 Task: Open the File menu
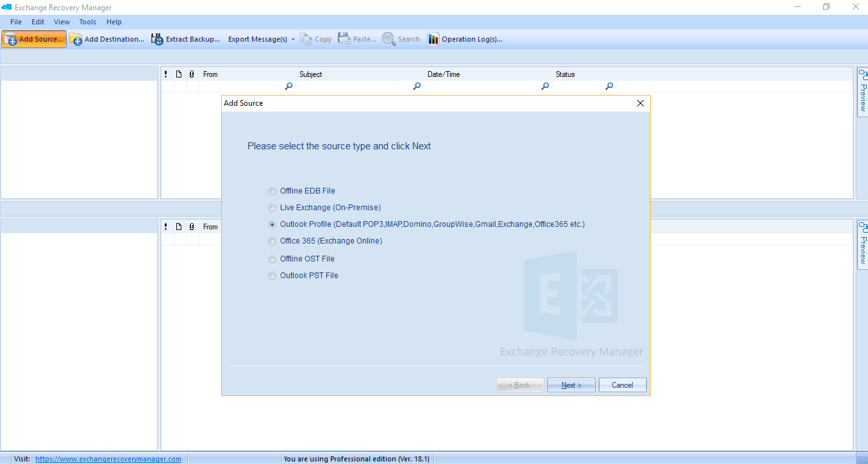[x=16, y=22]
